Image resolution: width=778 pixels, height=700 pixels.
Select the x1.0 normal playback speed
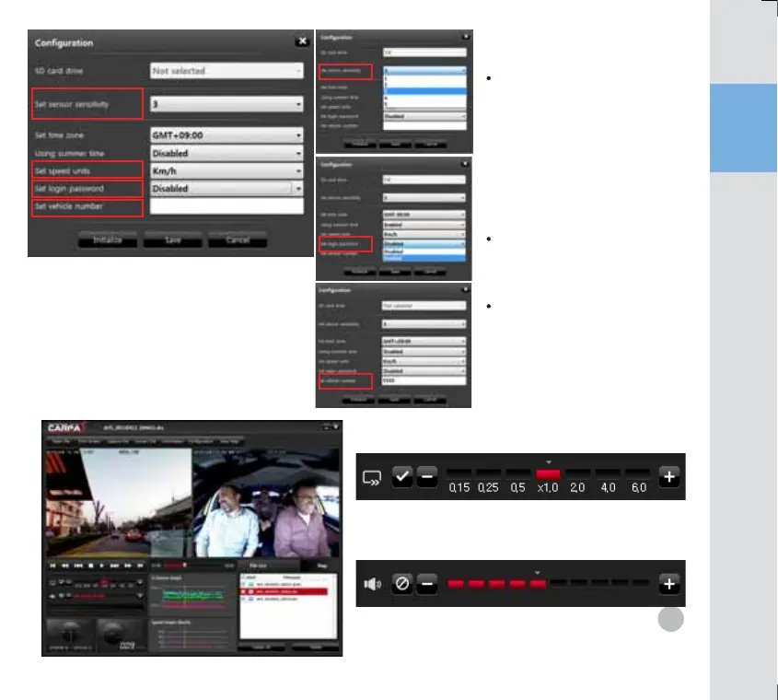pyautogui.click(x=548, y=481)
